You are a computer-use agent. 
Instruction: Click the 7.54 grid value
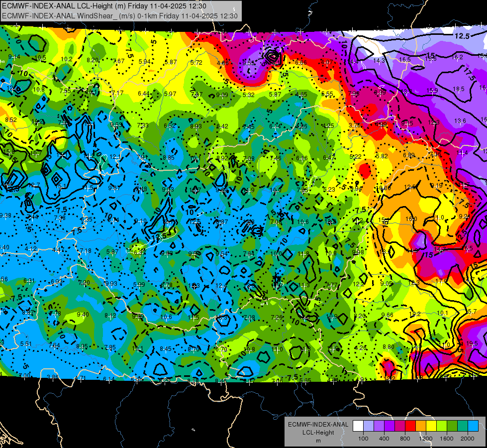tap(54, 345)
